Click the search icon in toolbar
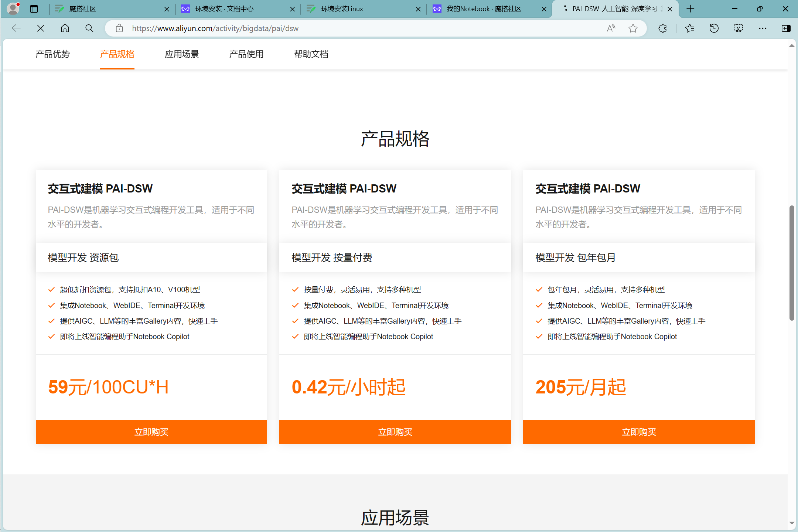 [89, 28]
